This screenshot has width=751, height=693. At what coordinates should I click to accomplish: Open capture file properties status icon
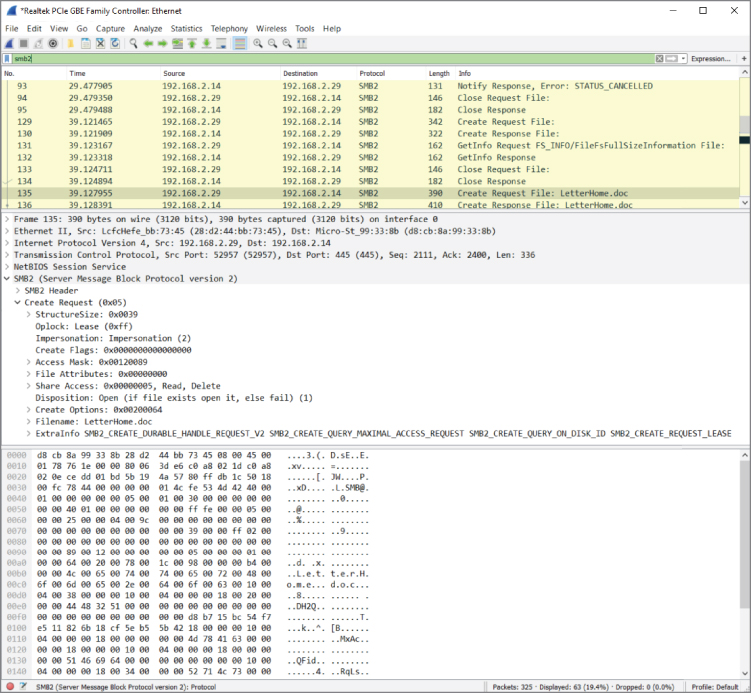click(x=23, y=686)
